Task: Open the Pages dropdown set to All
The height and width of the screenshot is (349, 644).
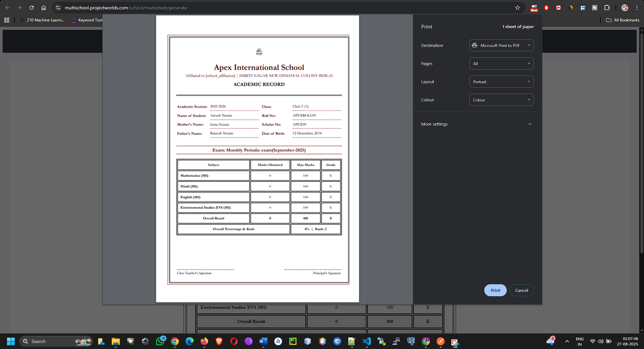Action: (501, 64)
